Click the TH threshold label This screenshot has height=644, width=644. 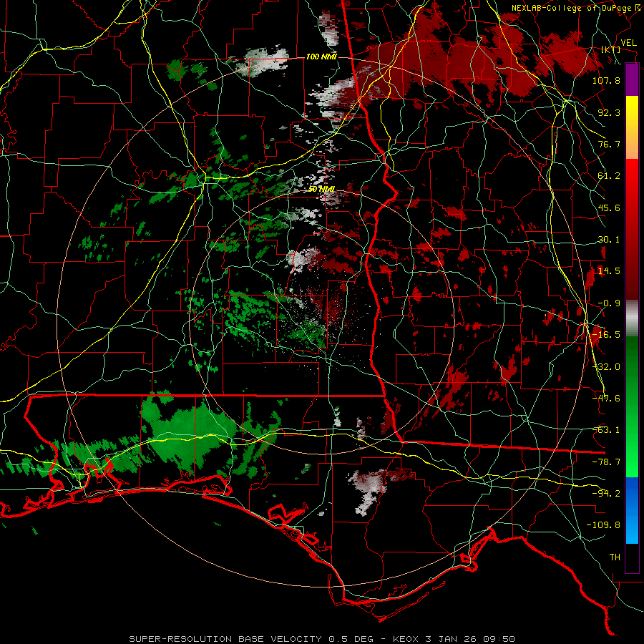coord(615,557)
